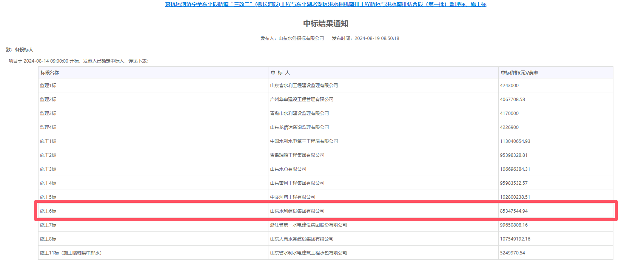Viewport: 644px width, 262px height.
Task: Click winner 山东龙信达咨询监理有限公司
Action: point(299,127)
